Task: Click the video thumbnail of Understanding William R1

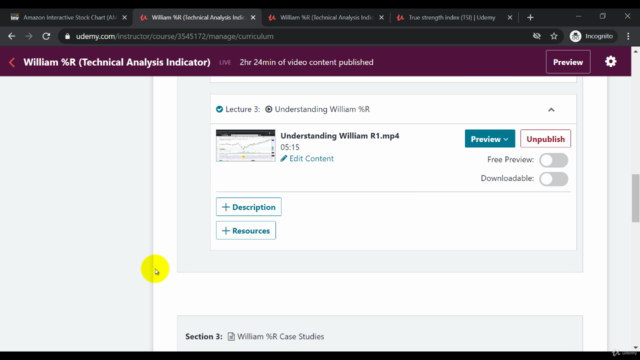Action: (x=245, y=146)
